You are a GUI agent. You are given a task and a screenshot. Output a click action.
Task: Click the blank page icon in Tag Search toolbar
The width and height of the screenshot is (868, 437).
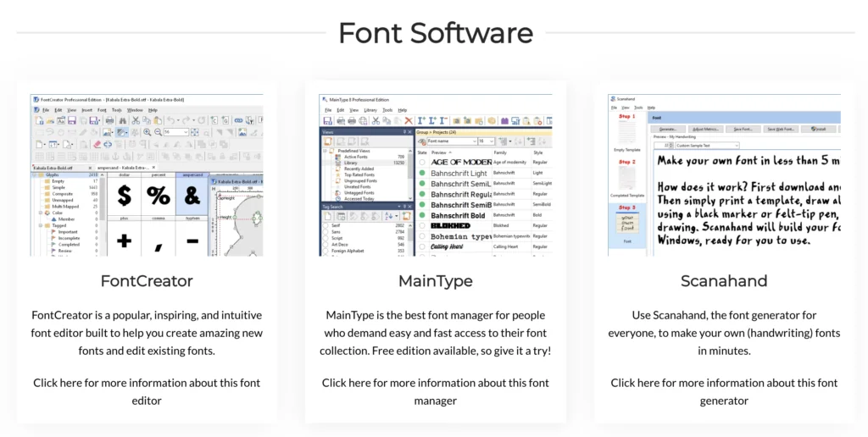point(328,216)
